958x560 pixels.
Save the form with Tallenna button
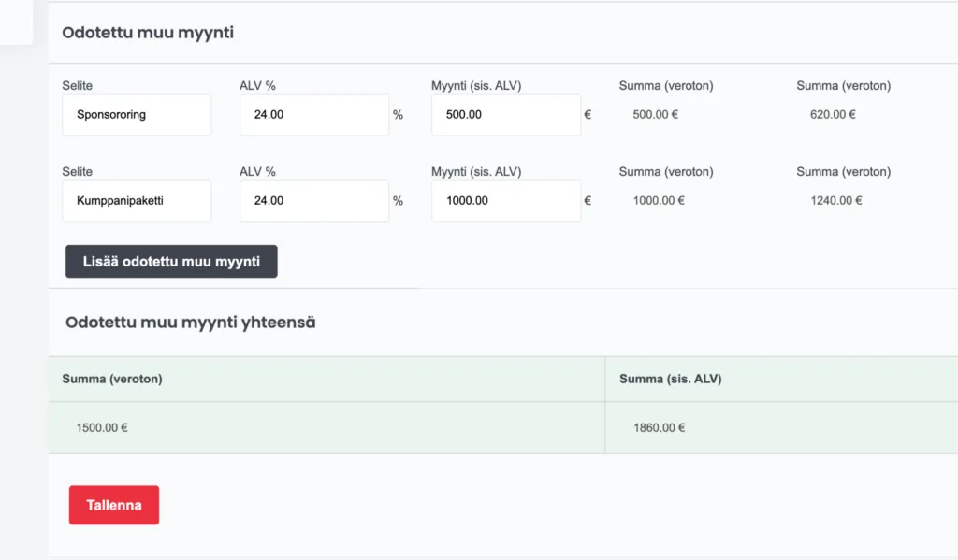(x=114, y=505)
